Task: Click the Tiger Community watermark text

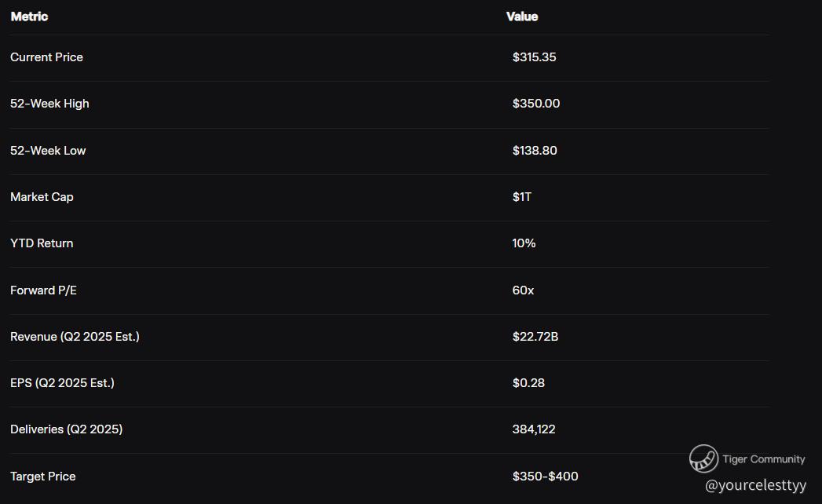Action: coord(764,459)
